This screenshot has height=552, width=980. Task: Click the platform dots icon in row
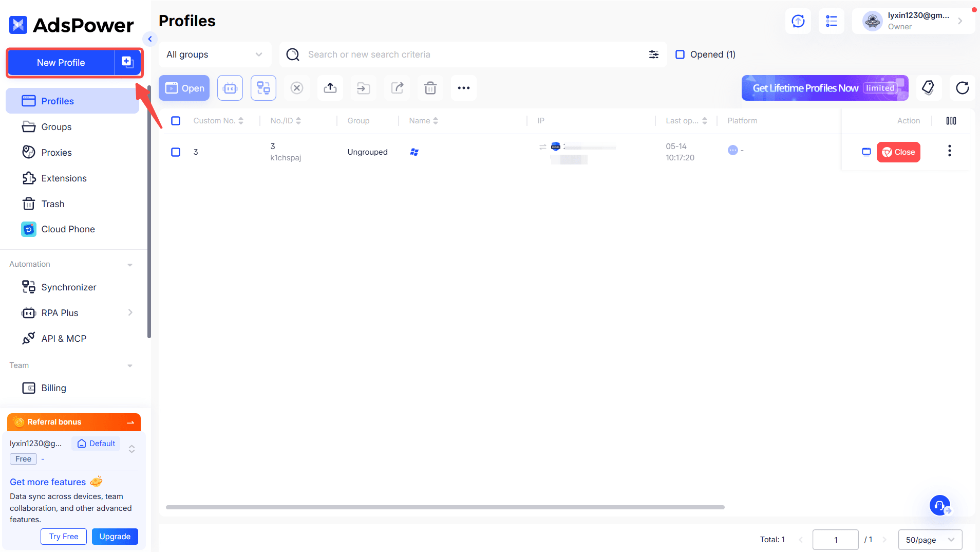[x=733, y=150]
